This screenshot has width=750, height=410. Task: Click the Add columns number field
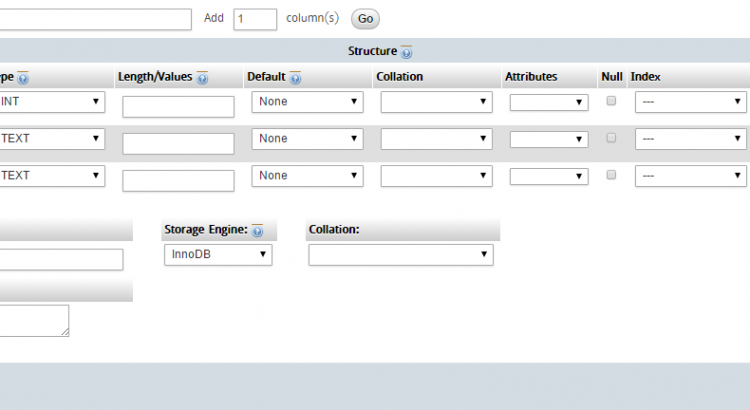(255, 19)
